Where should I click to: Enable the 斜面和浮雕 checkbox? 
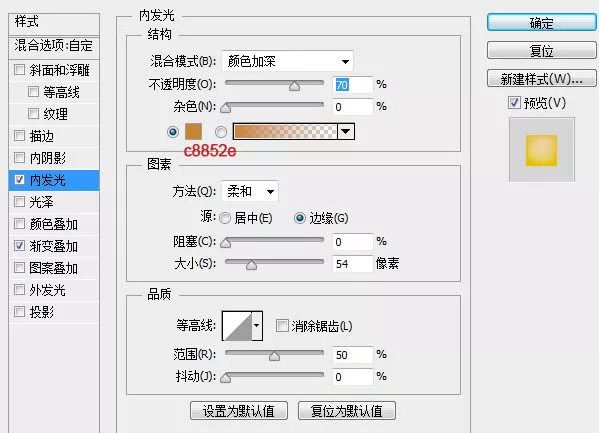(x=19, y=70)
